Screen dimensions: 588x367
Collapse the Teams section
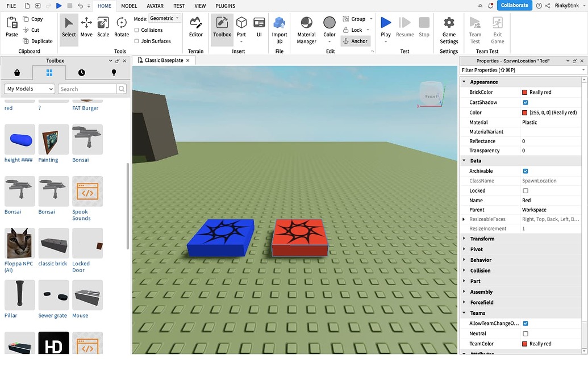coord(464,312)
